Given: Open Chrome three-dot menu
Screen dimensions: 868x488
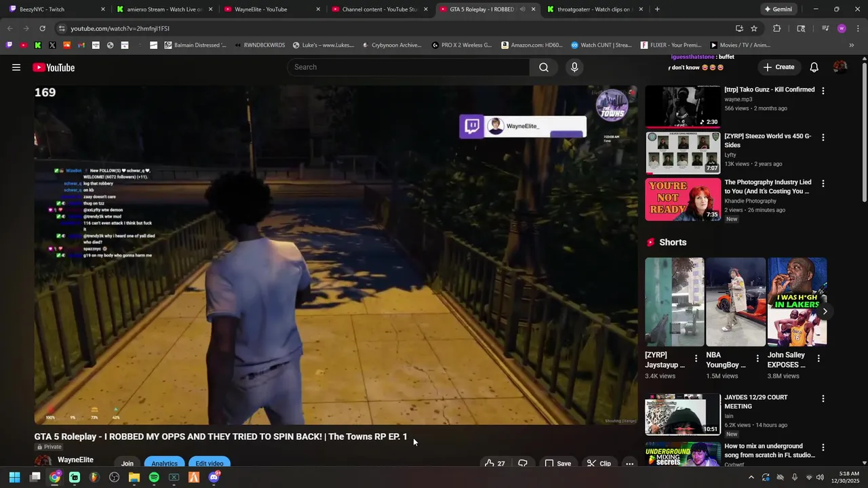Looking at the screenshot, I should point(858,28).
